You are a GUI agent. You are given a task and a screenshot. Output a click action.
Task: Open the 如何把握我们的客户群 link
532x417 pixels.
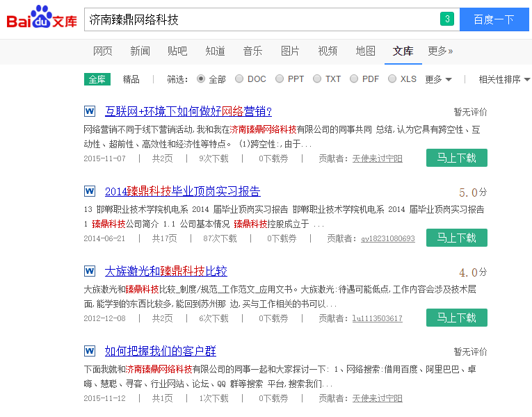160,351
